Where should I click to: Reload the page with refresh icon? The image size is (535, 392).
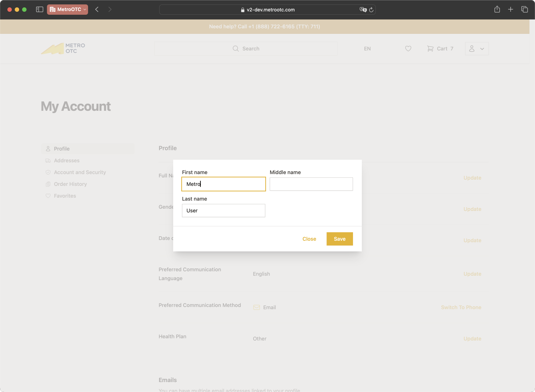pyautogui.click(x=371, y=10)
